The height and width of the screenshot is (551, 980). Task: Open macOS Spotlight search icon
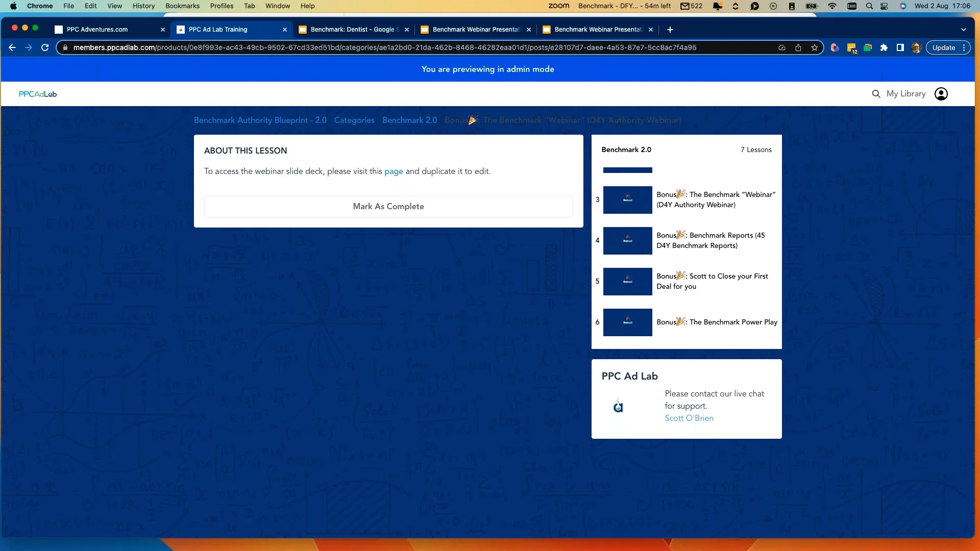[869, 6]
